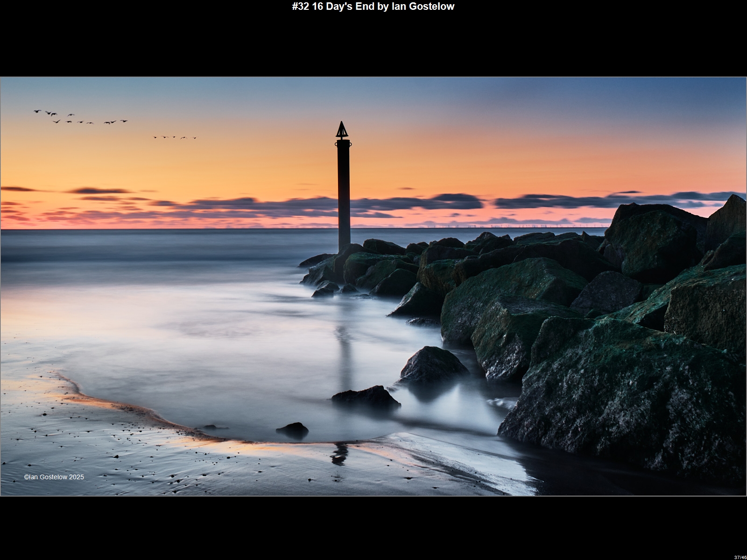
Task: Click the smallest isolated rock near the shoreline
Action: [293, 430]
